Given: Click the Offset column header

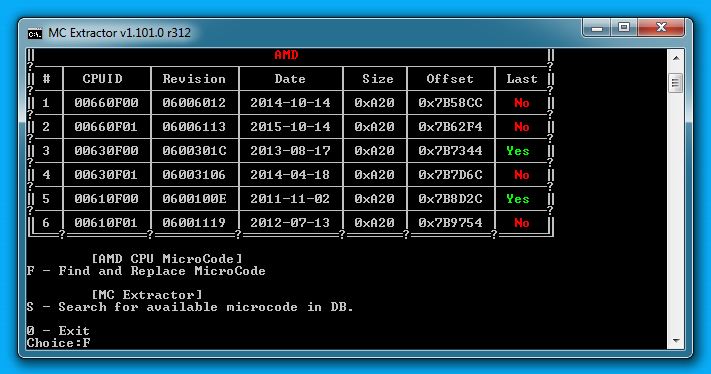Looking at the screenshot, I should [x=450, y=79].
